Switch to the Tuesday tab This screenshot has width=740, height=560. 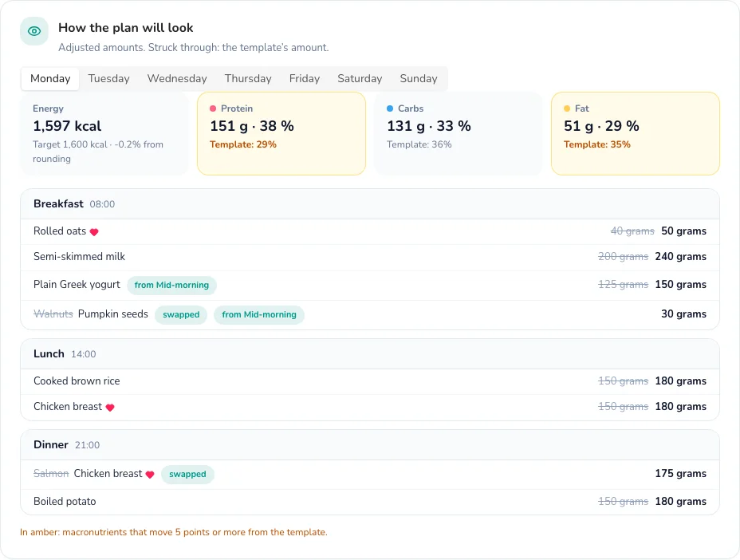(x=108, y=78)
